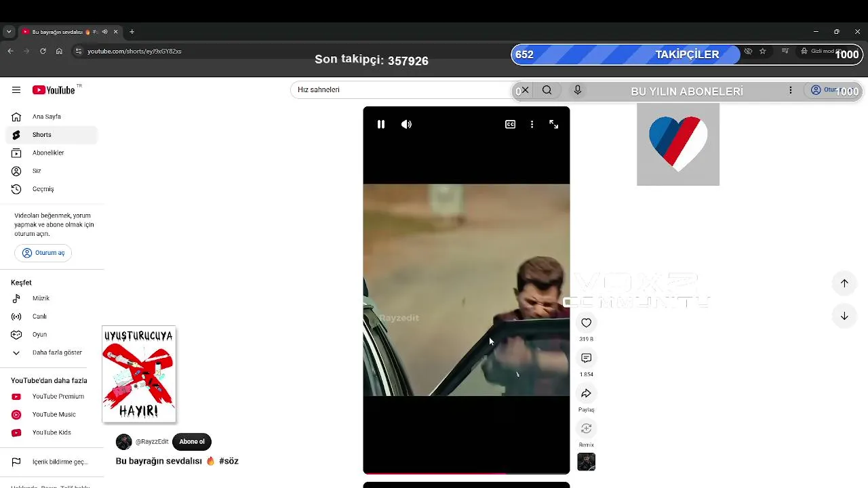The image size is (868, 488).
Task: Enter fullscreen on the Short
Action: click(x=554, y=125)
